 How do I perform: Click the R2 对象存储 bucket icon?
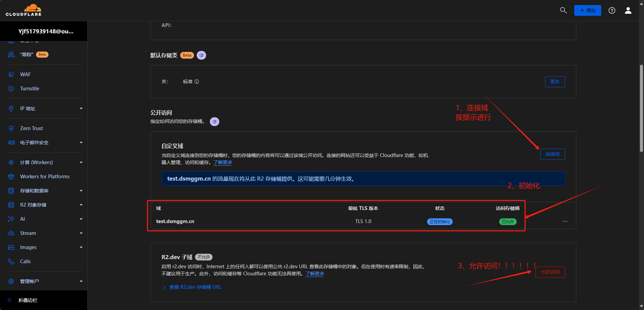tap(11, 205)
